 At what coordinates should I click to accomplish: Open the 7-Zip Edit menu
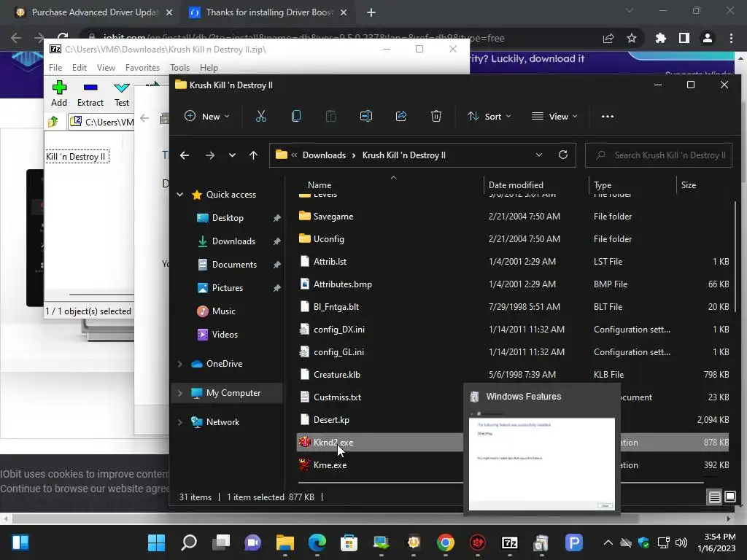79,68
